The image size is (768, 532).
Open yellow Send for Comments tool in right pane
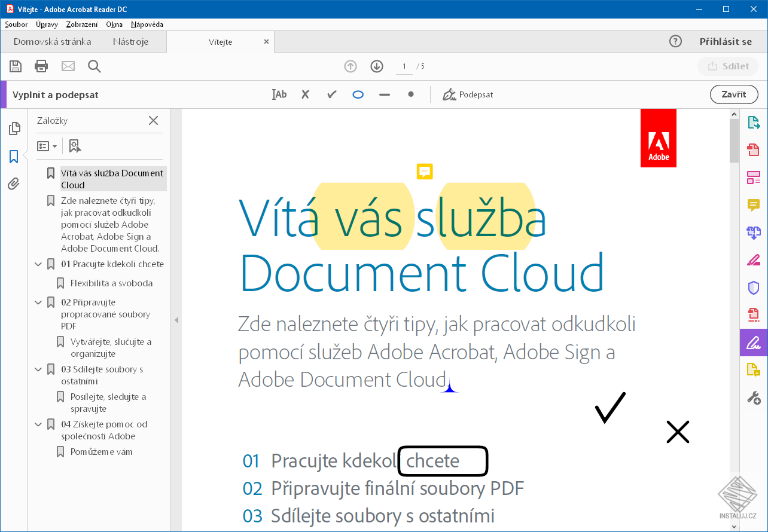click(754, 370)
